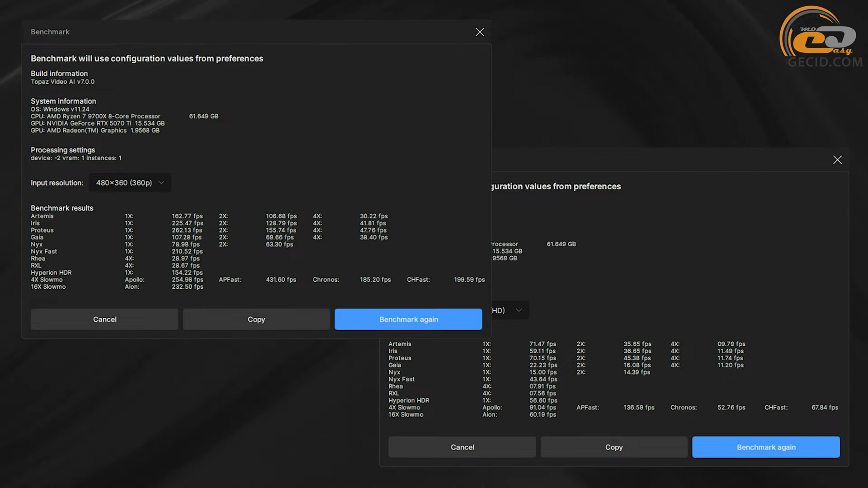Click RXL 4X value 28.67 fps
868x488 pixels.
pyautogui.click(x=185, y=266)
